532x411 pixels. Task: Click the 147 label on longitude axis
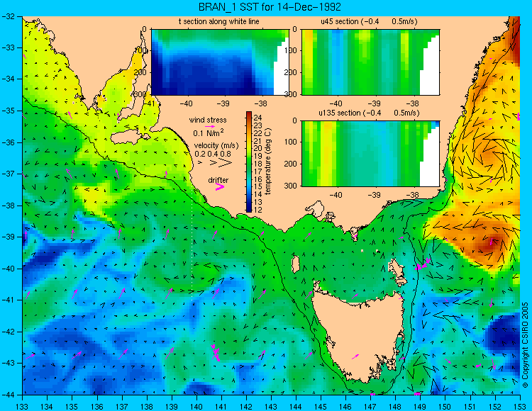tap(370, 407)
